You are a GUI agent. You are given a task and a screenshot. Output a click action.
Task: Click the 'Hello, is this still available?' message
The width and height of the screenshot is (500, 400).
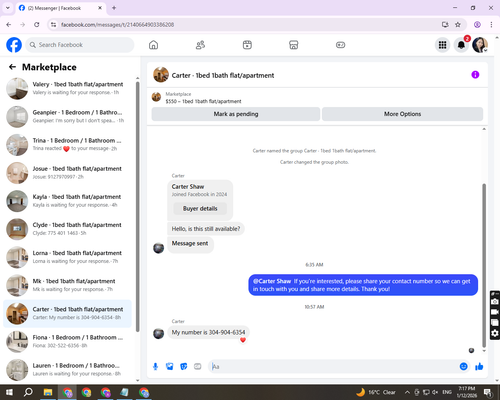pos(206,229)
